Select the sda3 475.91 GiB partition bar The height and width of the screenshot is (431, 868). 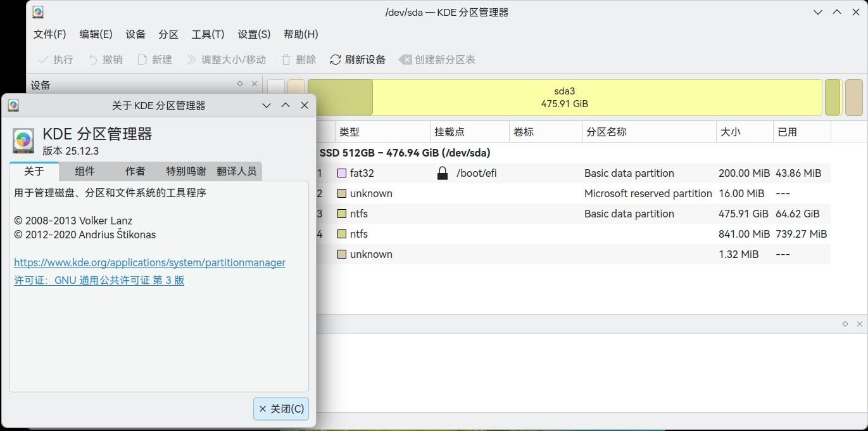pos(565,98)
